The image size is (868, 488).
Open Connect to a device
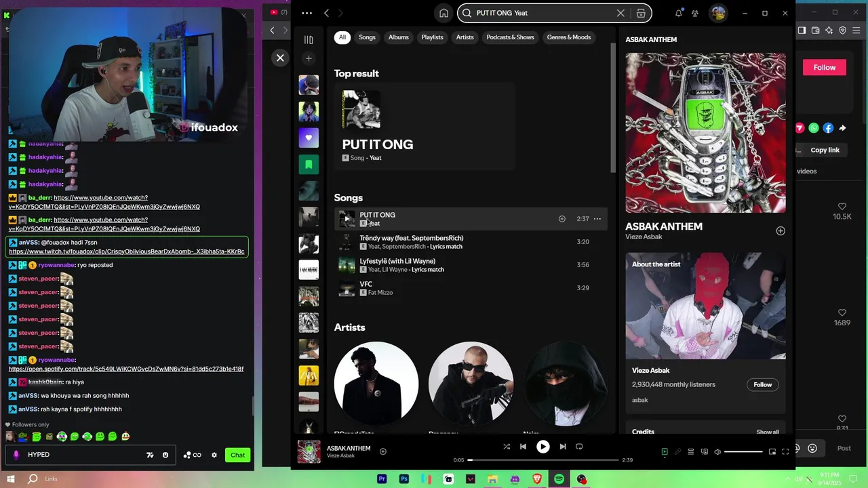click(705, 452)
